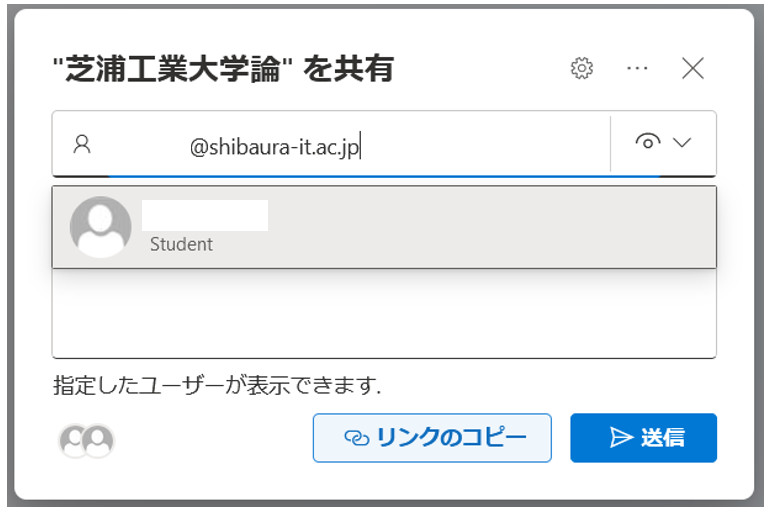Click the empty message area below suggestions

(x=384, y=314)
